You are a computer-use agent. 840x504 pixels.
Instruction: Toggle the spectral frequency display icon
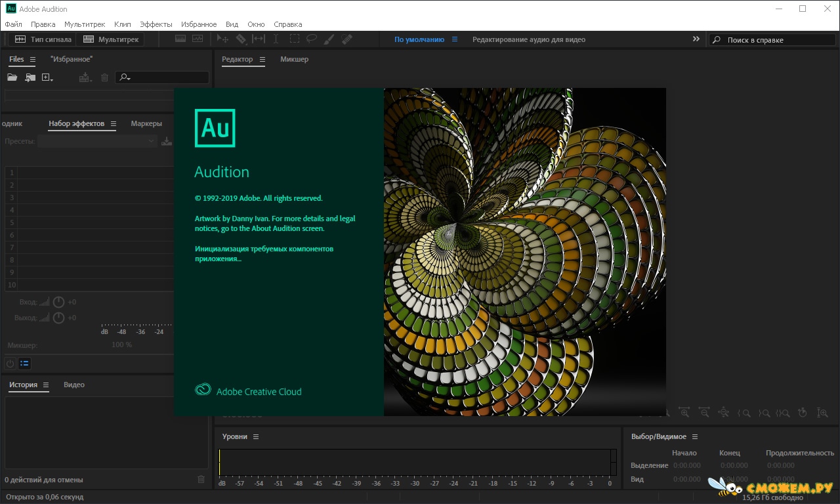(x=181, y=39)
